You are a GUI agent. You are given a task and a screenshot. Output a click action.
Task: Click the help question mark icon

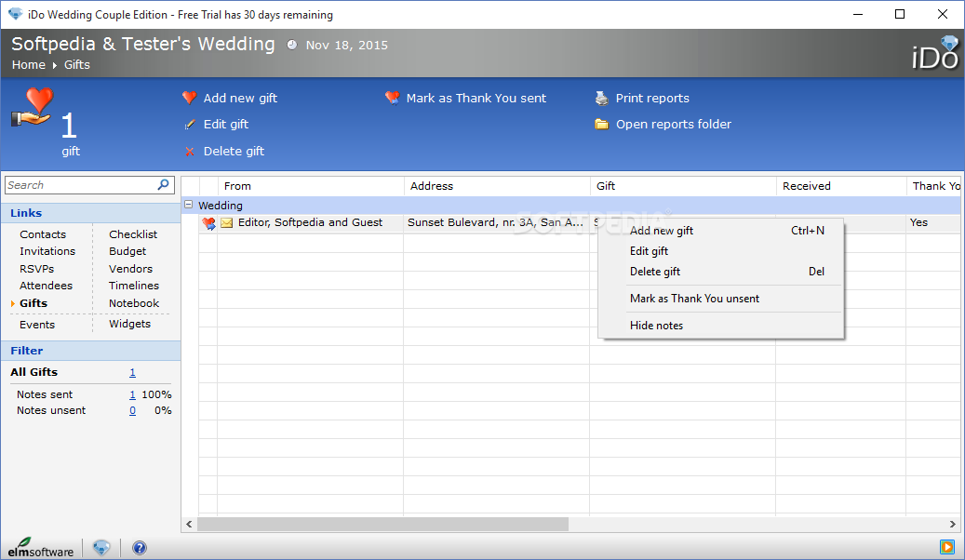tap(140, 548)
